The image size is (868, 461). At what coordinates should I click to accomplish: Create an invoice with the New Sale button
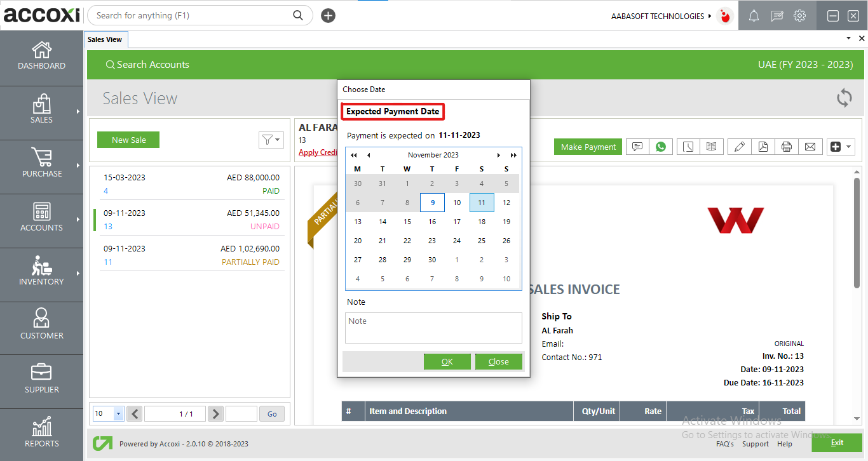coord(128,140)
